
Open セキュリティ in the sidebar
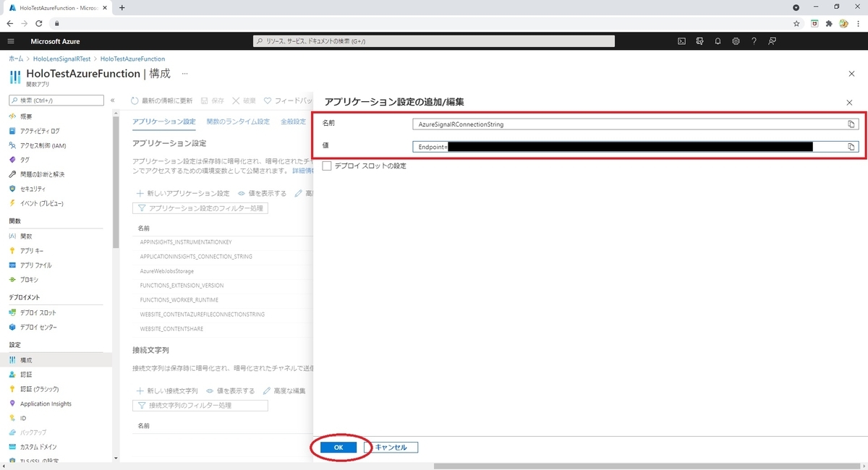pyautogui.click(x=33, y=189)
